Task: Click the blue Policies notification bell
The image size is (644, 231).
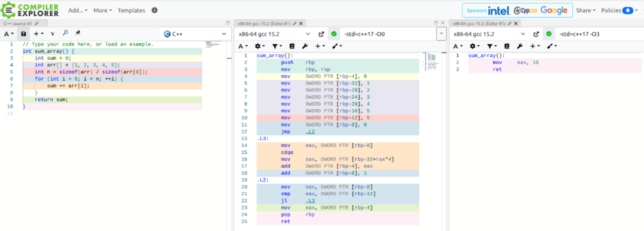Action: [627, 10]
